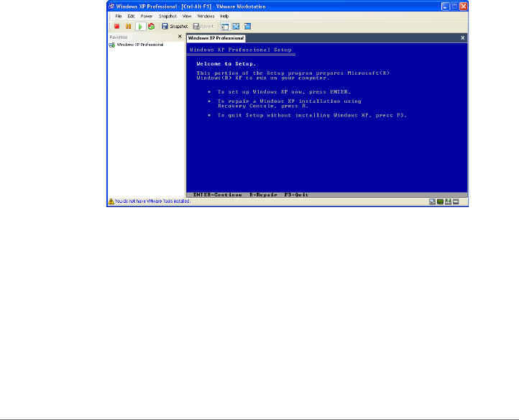Click the R=Repair status text

[x=263, y=195]
